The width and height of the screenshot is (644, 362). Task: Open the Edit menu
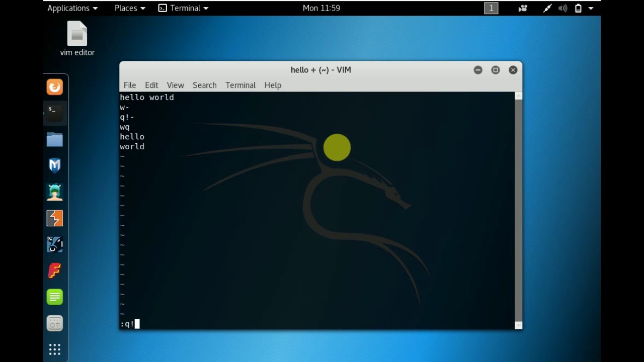[151, 85]
